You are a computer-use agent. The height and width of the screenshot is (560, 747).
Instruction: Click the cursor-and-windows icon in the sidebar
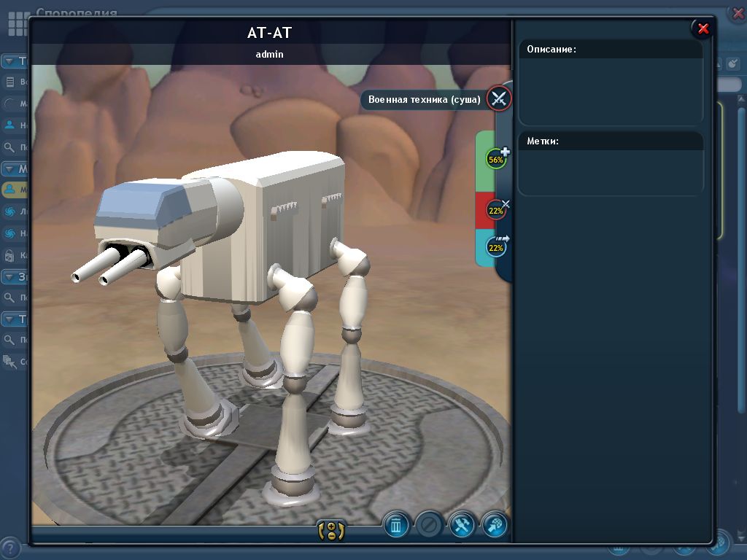pos(9,362)
